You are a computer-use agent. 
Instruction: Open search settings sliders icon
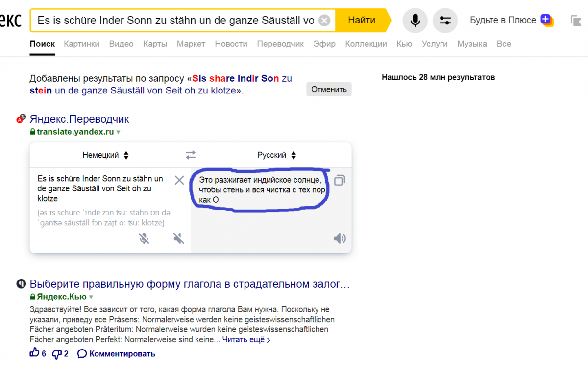[445, 21]
